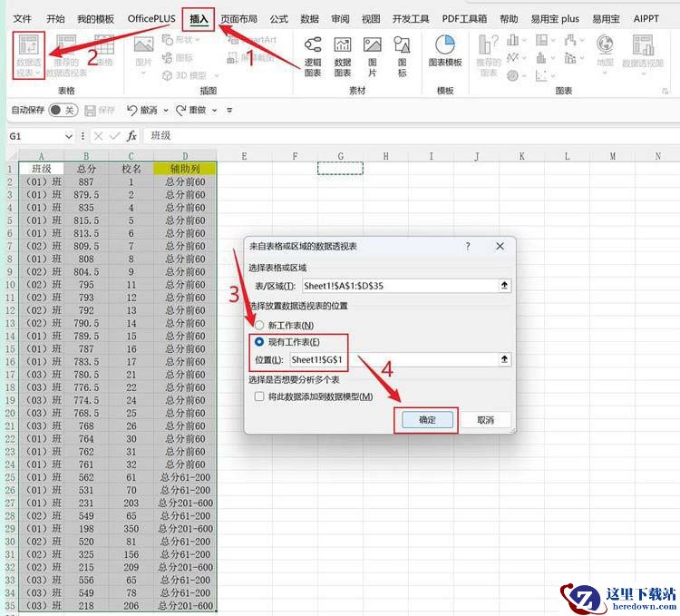
Task: Expand the 3D 模型 dropdown arrow
Action: [217, 76]
